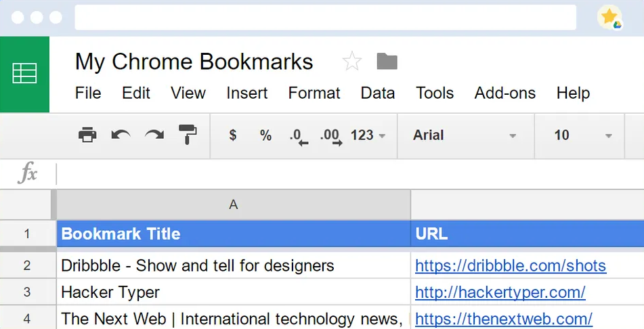Viewport: 644px width, 329px height.
Task: Open the thenextweb.com link
Action: (504, 319)
